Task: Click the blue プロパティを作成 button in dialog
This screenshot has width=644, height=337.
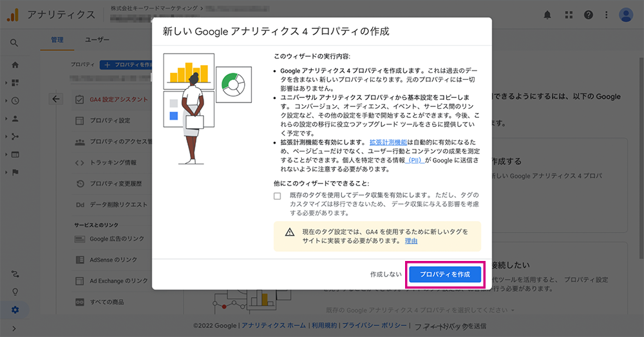Action: click(x=445, y=274)
